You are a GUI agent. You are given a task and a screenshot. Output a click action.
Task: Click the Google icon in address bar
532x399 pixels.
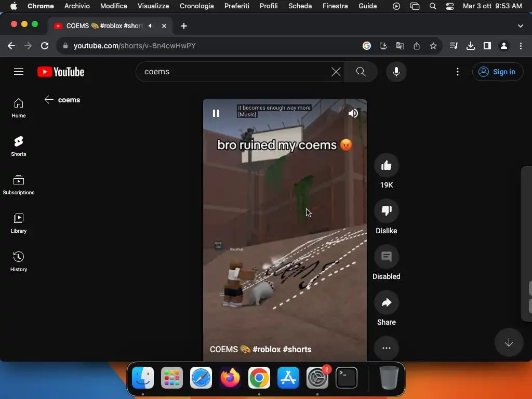click(366, 46)
